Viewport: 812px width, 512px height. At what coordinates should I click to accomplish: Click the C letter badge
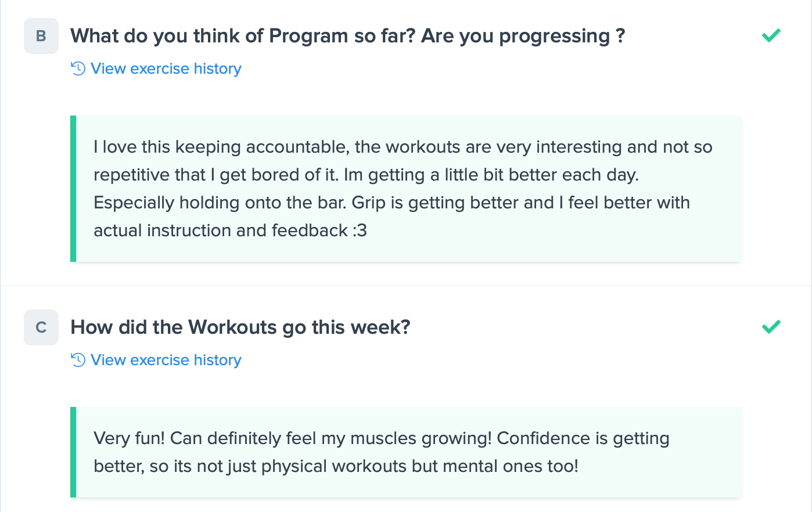coord(41,327)
